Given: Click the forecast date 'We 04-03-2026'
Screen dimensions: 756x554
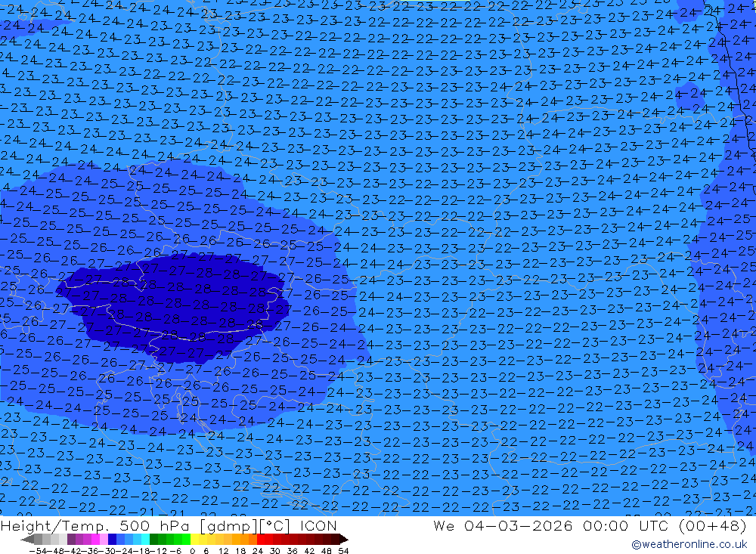Looking at the screenshot, I should tap(503, 525).
